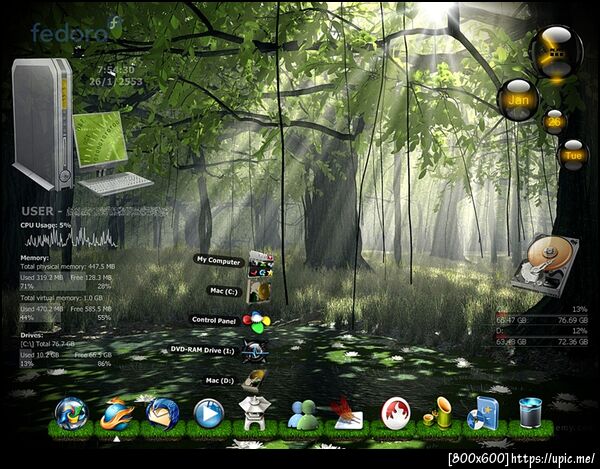Click the C: drive usage bar under Drives

click(x=66, y=359)
